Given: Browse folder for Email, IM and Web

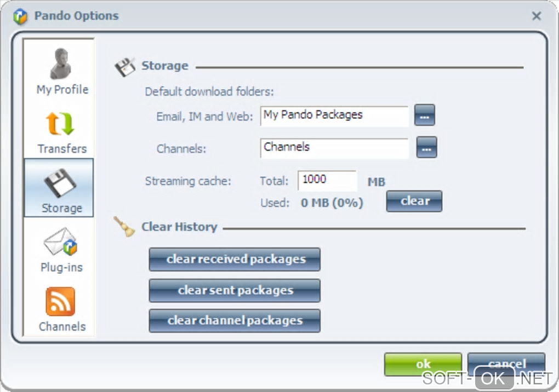Looking at the screenshot, I should point(424,116).
